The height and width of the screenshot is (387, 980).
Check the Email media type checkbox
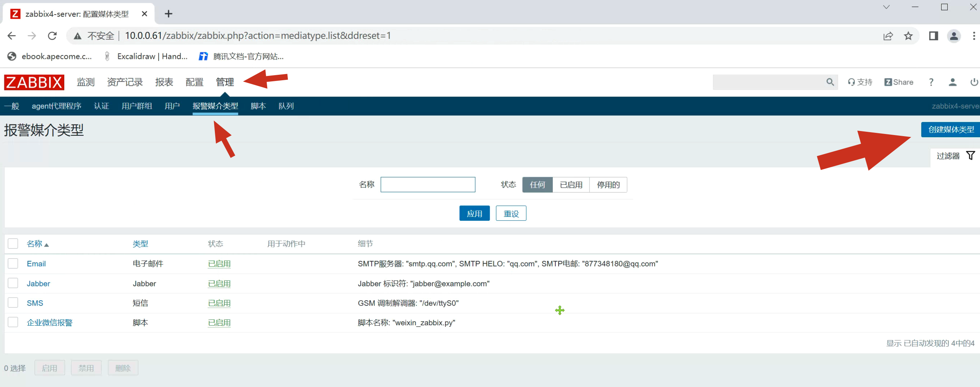pos(13,263)
